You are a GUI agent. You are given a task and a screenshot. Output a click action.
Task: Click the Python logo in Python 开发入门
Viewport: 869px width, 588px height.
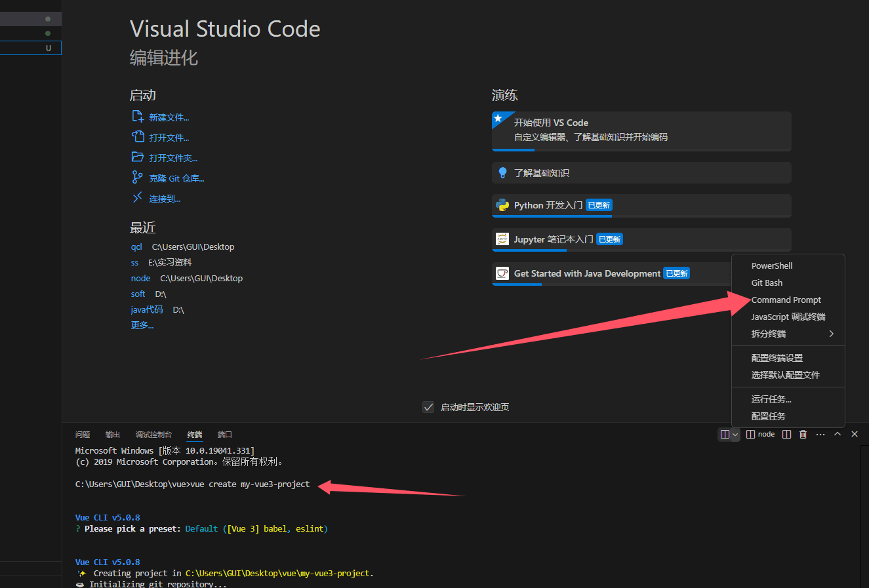pos(502,205)
